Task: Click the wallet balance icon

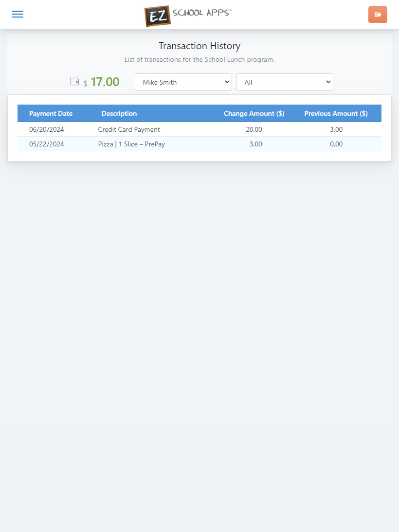Action: click(x=75, y=81)
